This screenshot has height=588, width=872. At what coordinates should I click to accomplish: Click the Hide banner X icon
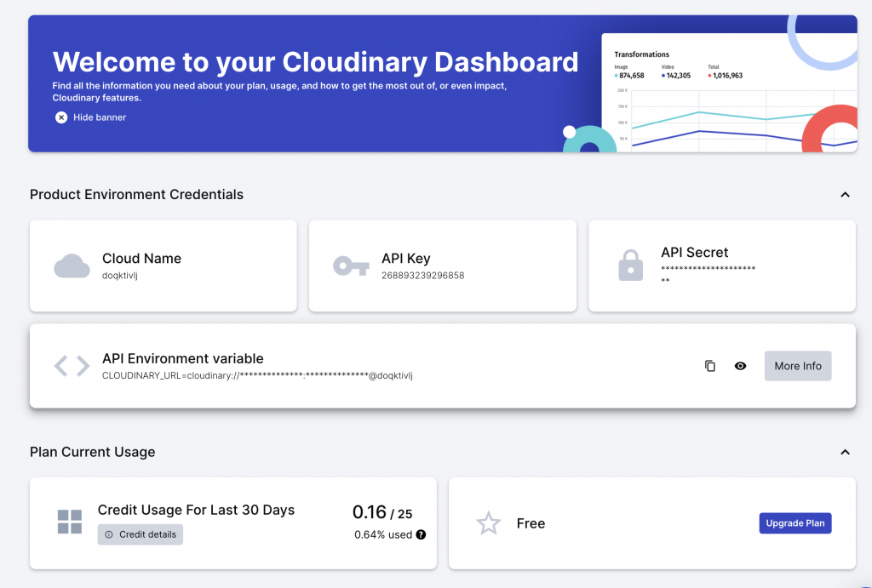(61, 117)
